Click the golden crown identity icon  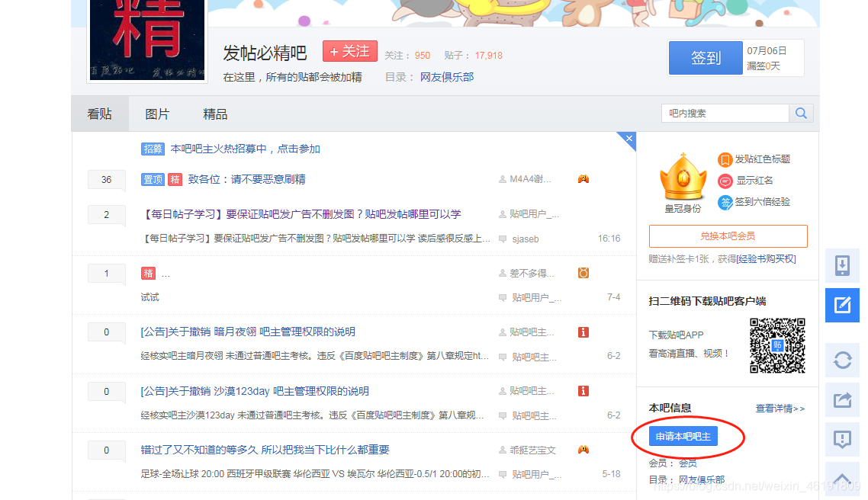pyautogui.click(x=683, y=177)
